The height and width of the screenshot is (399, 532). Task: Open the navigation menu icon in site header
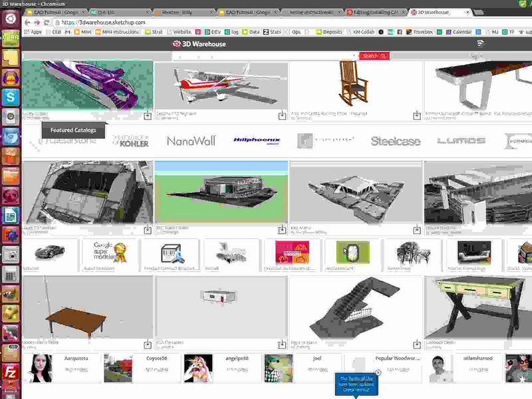coord(481,44)
